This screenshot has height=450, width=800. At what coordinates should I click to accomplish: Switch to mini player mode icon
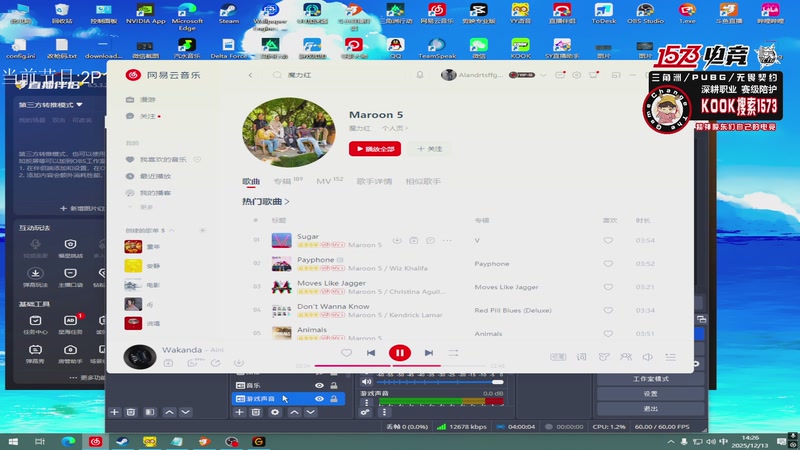616,75
